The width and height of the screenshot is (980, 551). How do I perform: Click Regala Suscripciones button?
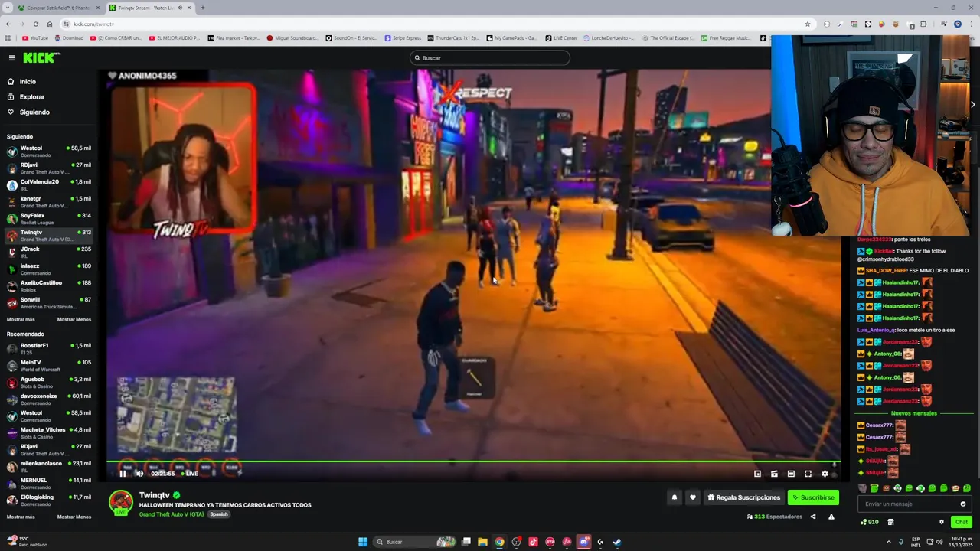(x=743, y=497)
